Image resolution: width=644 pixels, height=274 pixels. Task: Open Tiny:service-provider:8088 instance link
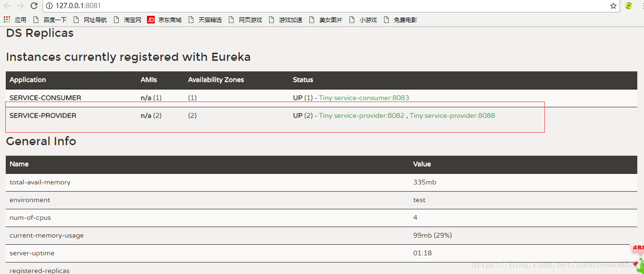(452, 115)
